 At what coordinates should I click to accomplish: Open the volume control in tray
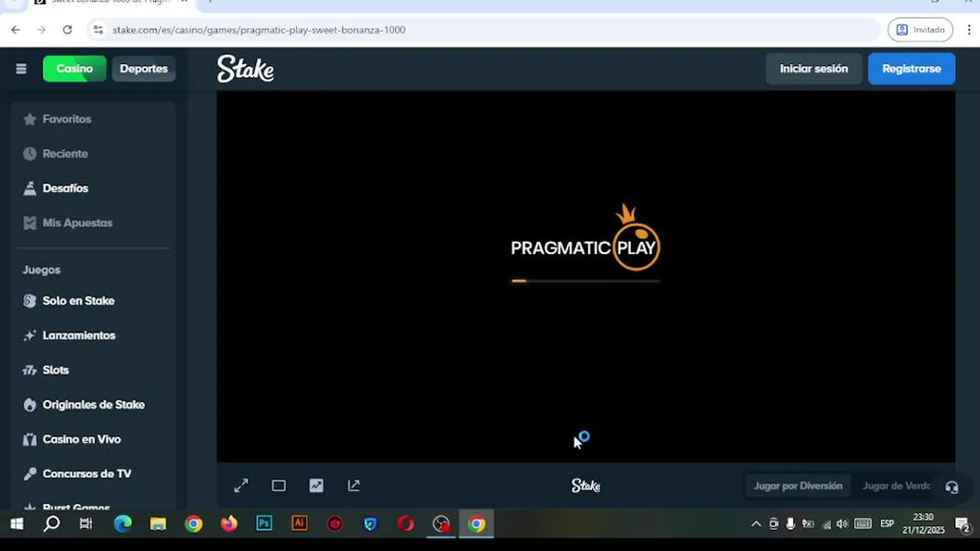point(842,524)
